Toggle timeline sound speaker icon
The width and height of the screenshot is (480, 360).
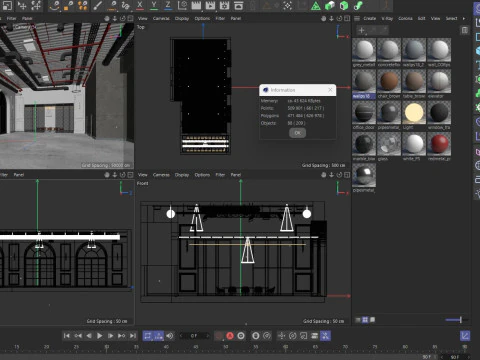[170, 336]
